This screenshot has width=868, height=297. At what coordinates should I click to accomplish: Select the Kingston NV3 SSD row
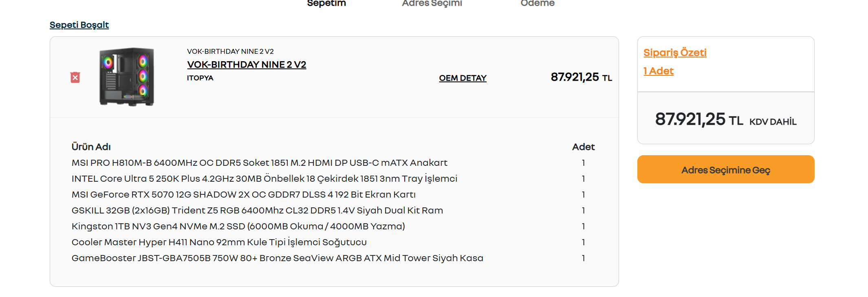(x=333, y=226)
